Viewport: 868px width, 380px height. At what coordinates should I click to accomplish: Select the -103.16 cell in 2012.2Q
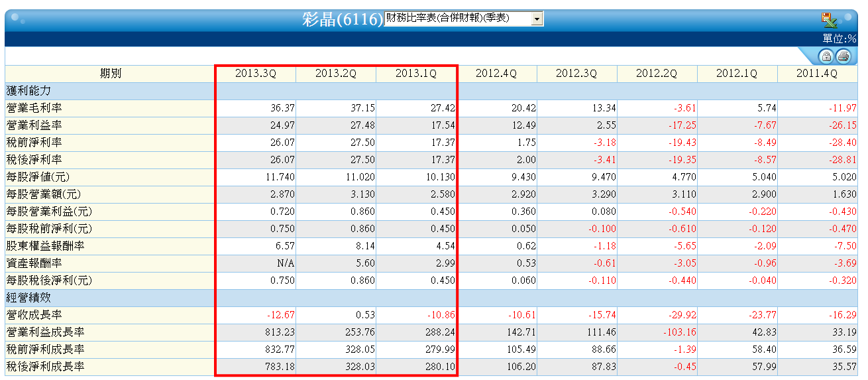pyautogui.click(x=679, y=332)
